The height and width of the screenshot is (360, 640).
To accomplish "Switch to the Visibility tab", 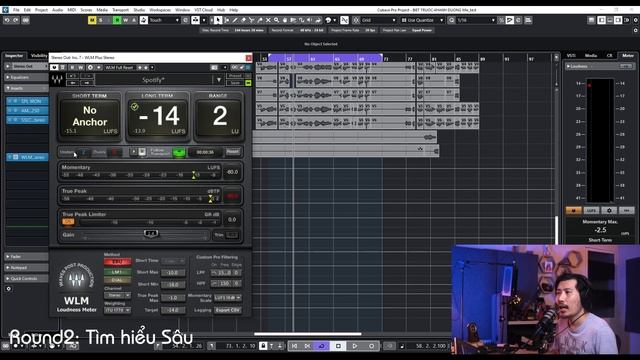I will tap(39, 56).
